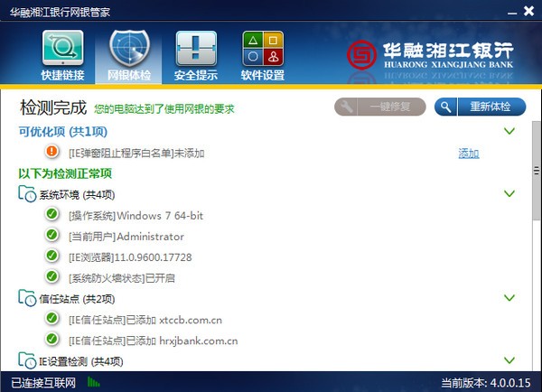Click the 信任站点 folder clock icon

(27, 298)
